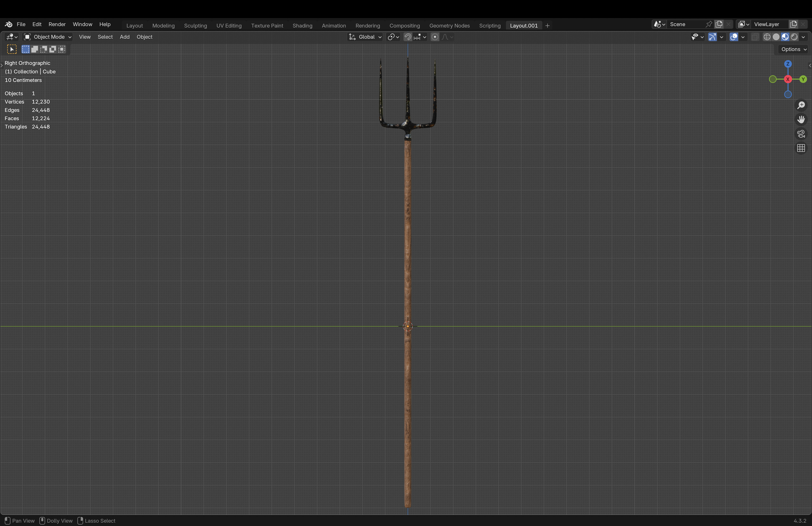Open the Object menu
This screenshot has width=812, height=526.
click(x=144, y=37)
